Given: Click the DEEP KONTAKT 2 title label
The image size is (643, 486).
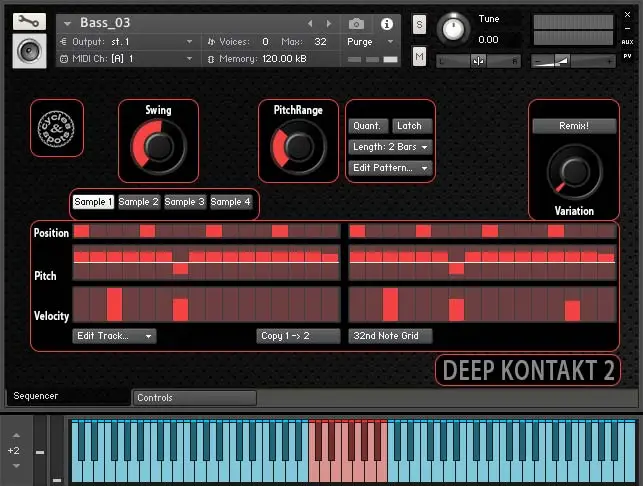Looking at the screenshot, I should 528,370.
